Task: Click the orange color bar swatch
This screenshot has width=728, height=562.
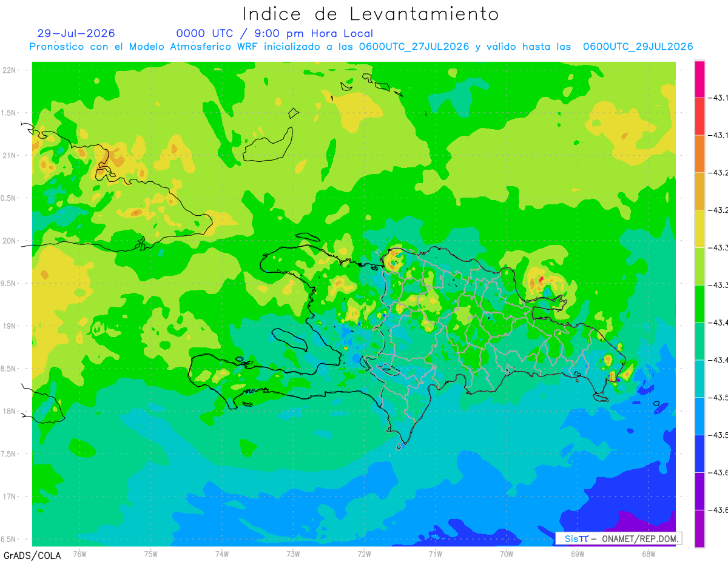Action: [x=699, y=154]
